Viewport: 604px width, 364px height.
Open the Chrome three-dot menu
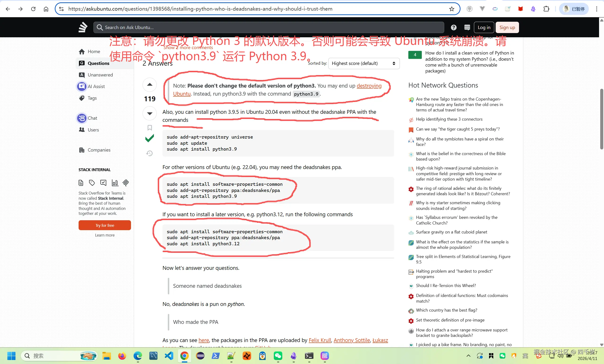596,9
